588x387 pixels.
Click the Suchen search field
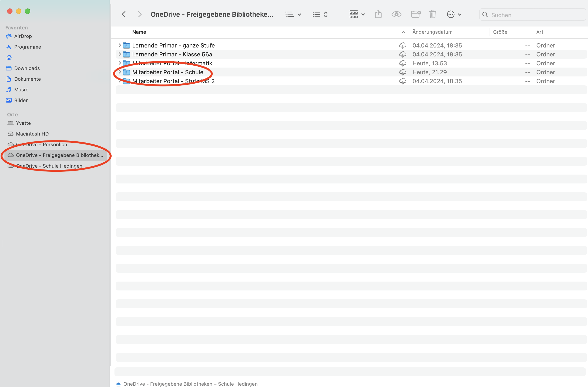(x=534, y=15)
